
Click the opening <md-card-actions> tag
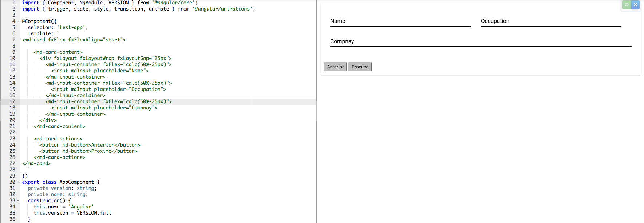tap(58, 139)
